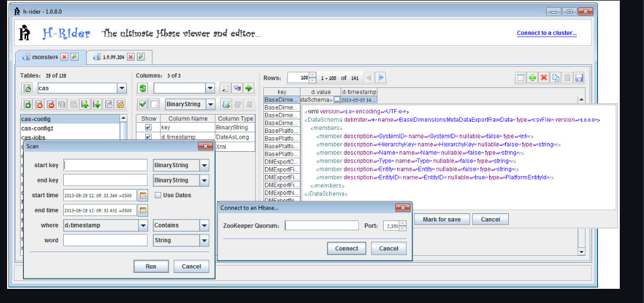Expand the Contains operator dropdown
This screenshot has height=303, width=644.
(204, 226)
